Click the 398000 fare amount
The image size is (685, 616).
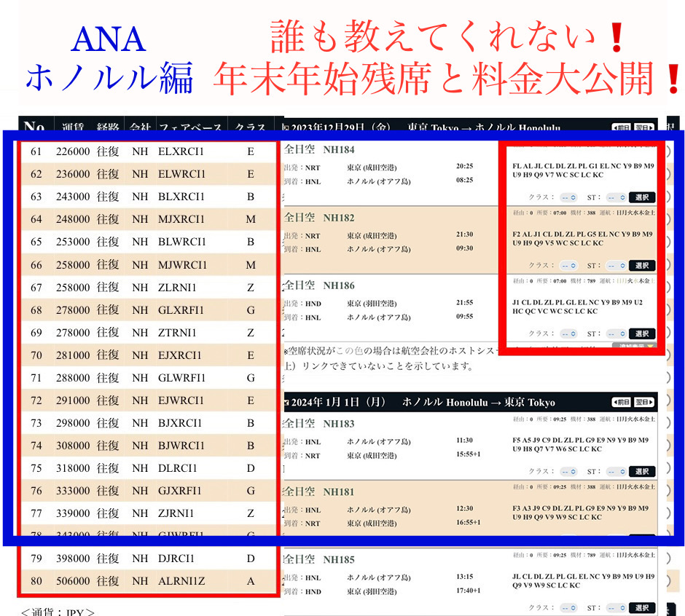[73, 558]
